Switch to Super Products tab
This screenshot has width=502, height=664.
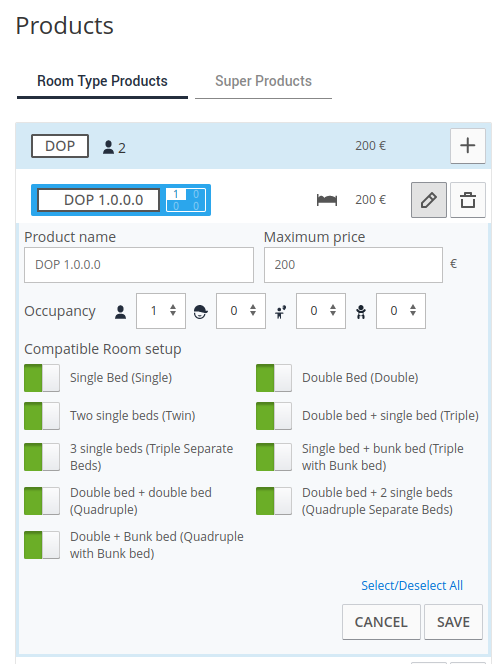[263, 81]
